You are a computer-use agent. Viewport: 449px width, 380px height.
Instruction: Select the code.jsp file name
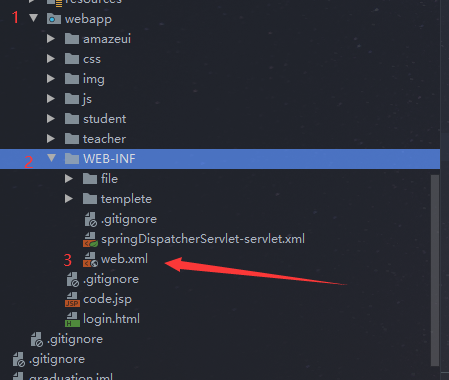107,299
